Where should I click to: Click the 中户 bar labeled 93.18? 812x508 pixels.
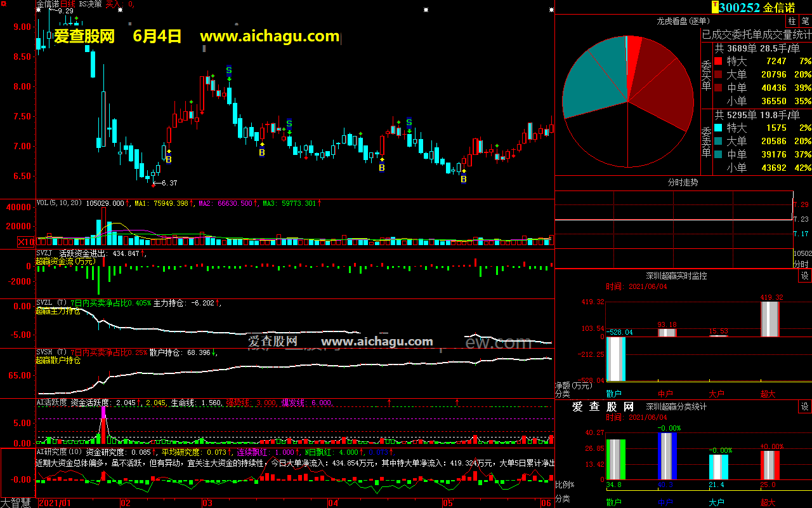click(x=667, y=333)
